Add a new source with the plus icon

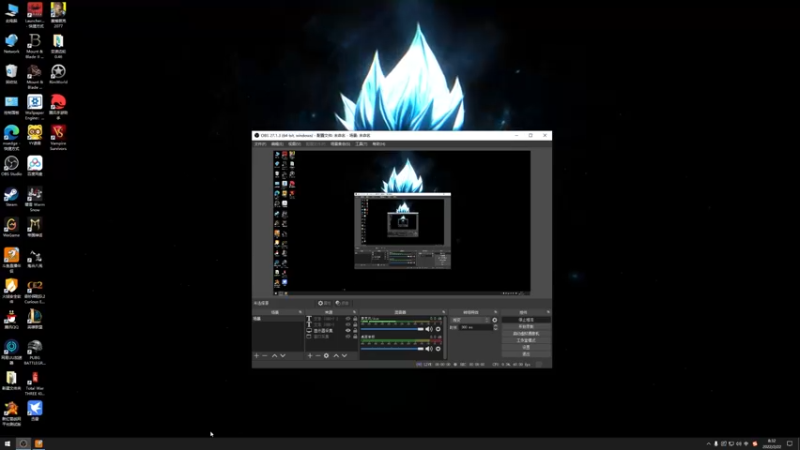pos(310,356)
